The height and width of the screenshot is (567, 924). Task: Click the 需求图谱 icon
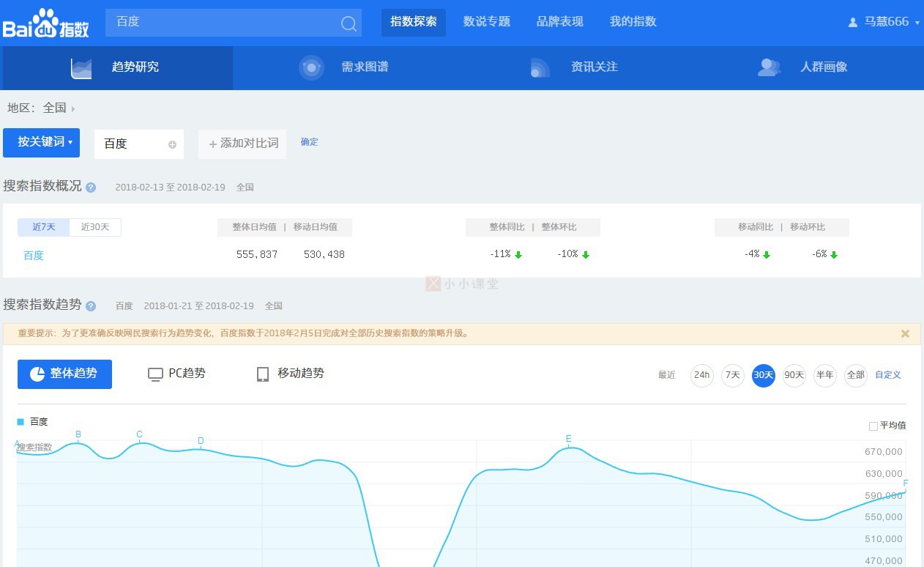point(311,67)
